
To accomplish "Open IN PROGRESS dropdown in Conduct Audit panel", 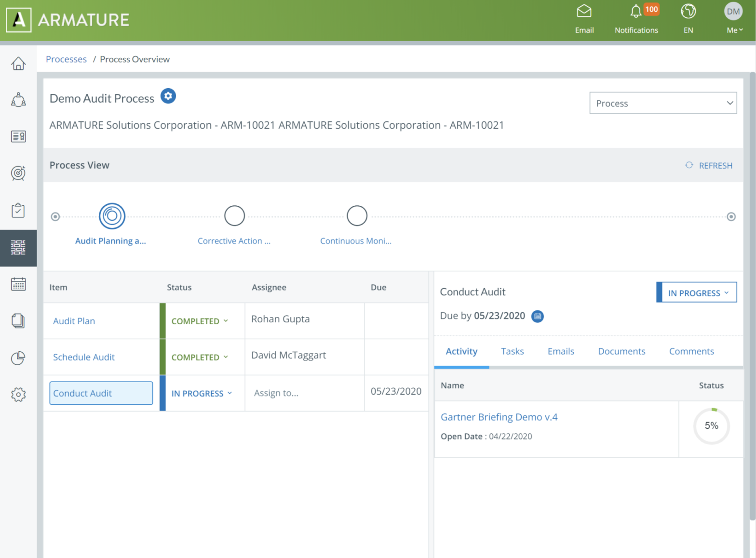I will click(697, 293).
